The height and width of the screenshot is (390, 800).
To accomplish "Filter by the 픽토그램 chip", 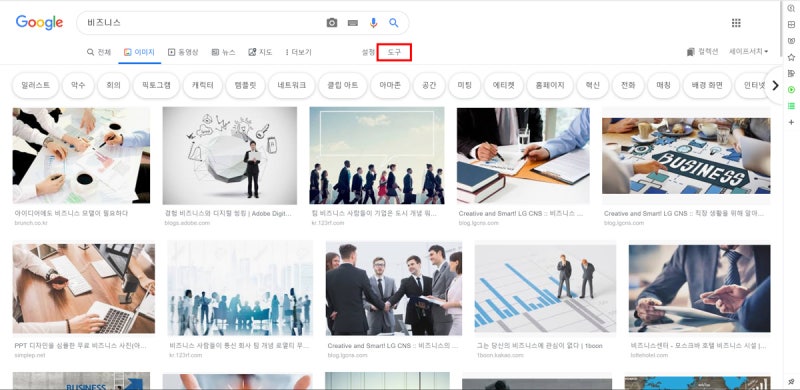I will (x=156, y=86).
